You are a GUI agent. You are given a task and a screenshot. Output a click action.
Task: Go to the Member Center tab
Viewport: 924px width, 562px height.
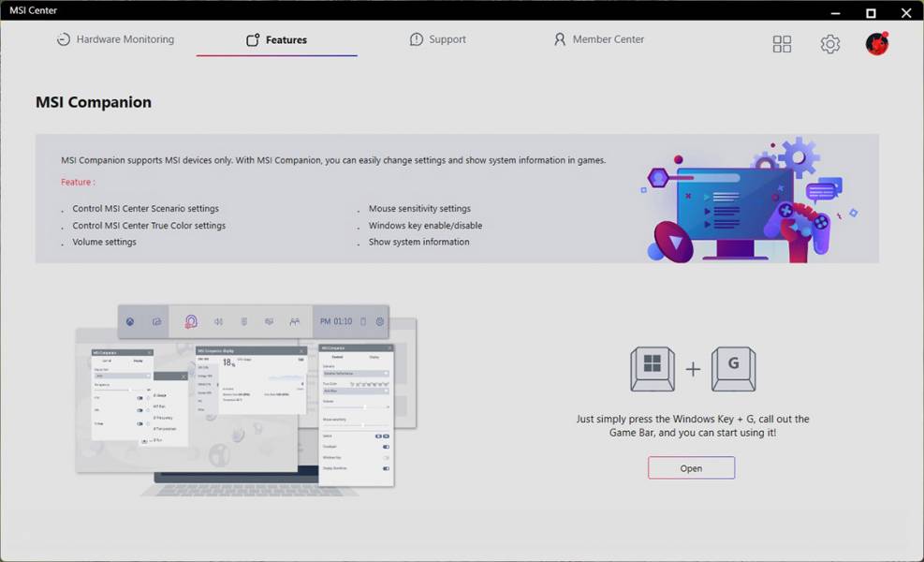(599, 39)
